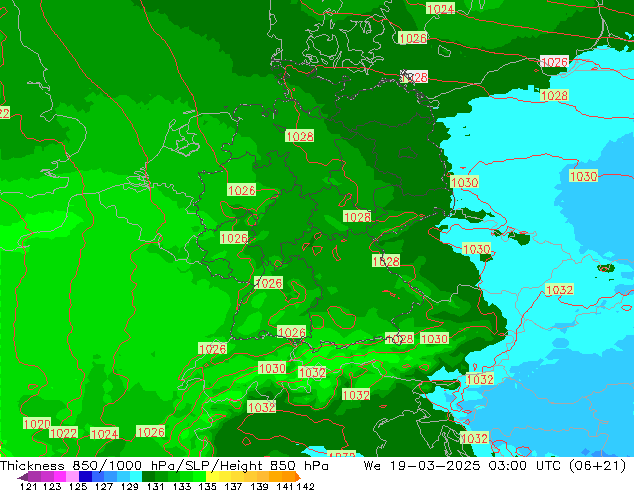Viewport: 634px width, 490px height.
Task: Pick the pure yellow swatch after green
Action: pyautogui.click(x=212, y=476)
